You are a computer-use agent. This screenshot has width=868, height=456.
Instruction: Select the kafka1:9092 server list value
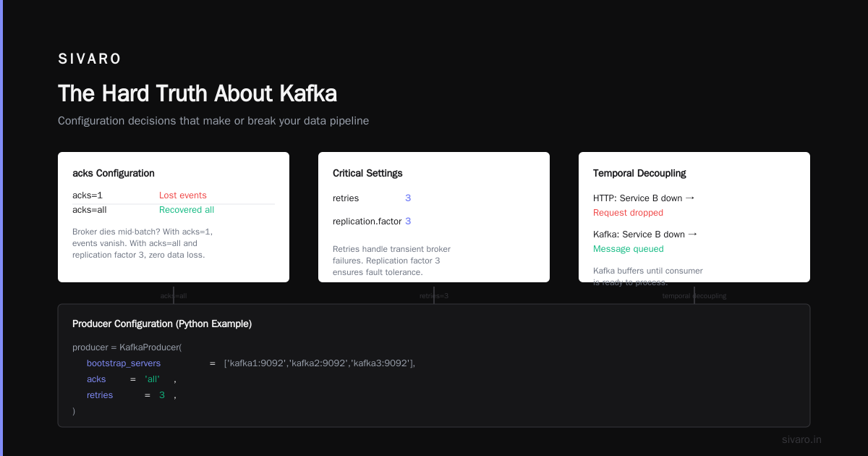click(x=320, y=363)
